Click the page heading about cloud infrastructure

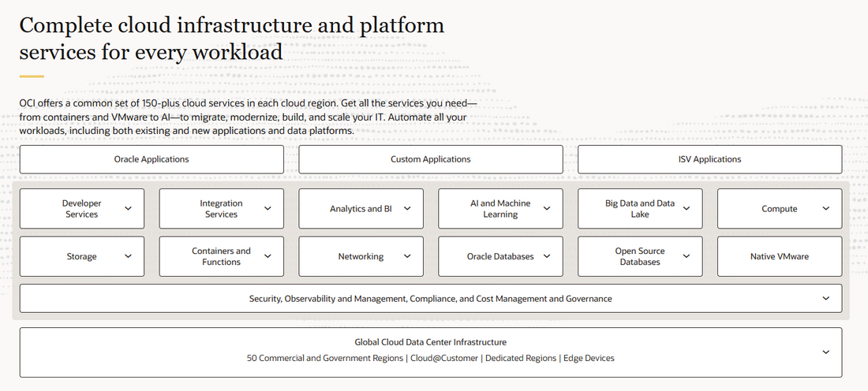[231, 39]
